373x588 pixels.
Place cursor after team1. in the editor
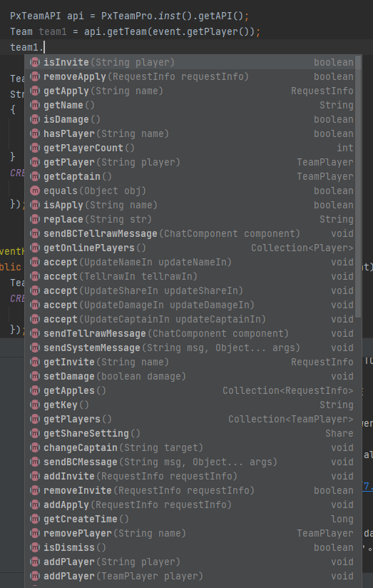44,47
